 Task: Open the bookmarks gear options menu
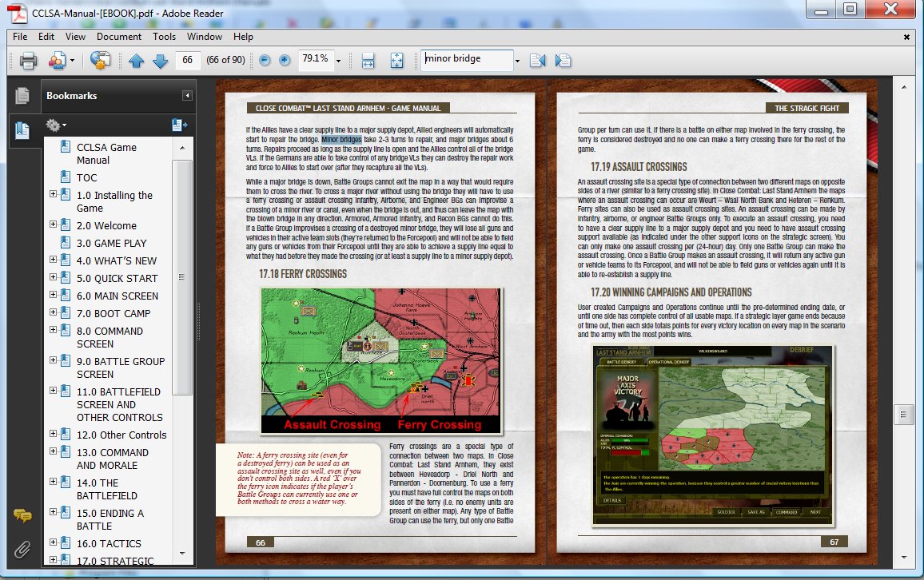coord(55,125)
